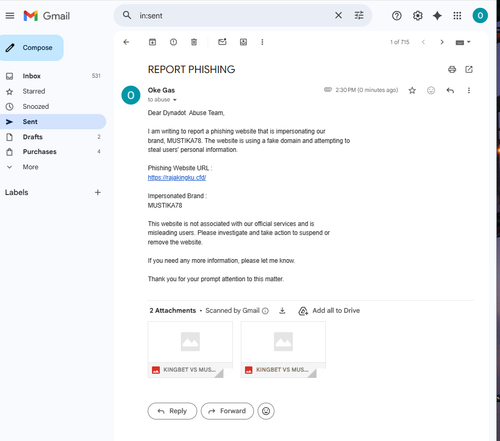Mark the email as unread
This screenshot has height=441, width=500.
pyautogui.click(x=222, y=42)
